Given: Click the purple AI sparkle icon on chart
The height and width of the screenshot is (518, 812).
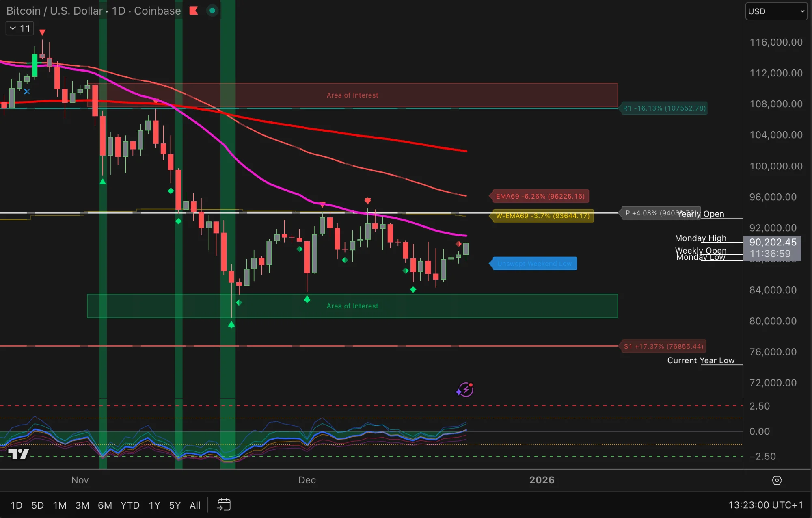Looking at the screenshot, I should point(464,390).
